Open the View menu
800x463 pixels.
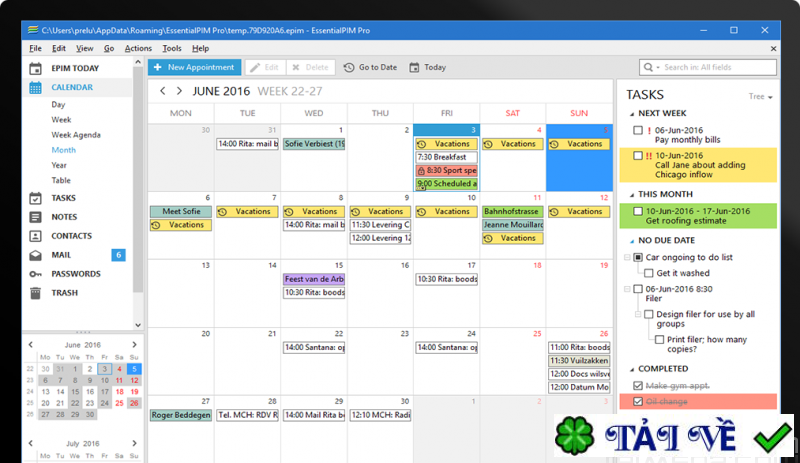click(x=85, y=48)
